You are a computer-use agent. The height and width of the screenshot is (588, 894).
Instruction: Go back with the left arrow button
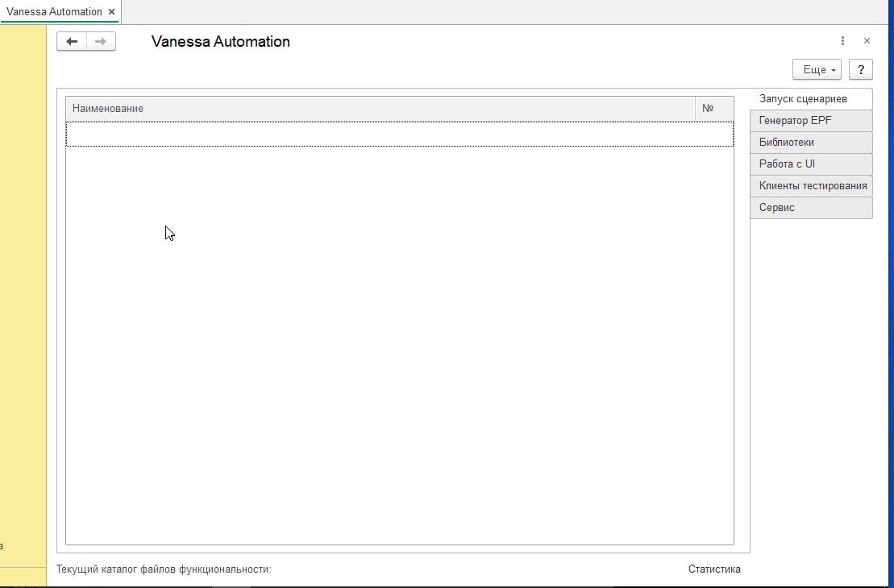(x=72, y=42)
